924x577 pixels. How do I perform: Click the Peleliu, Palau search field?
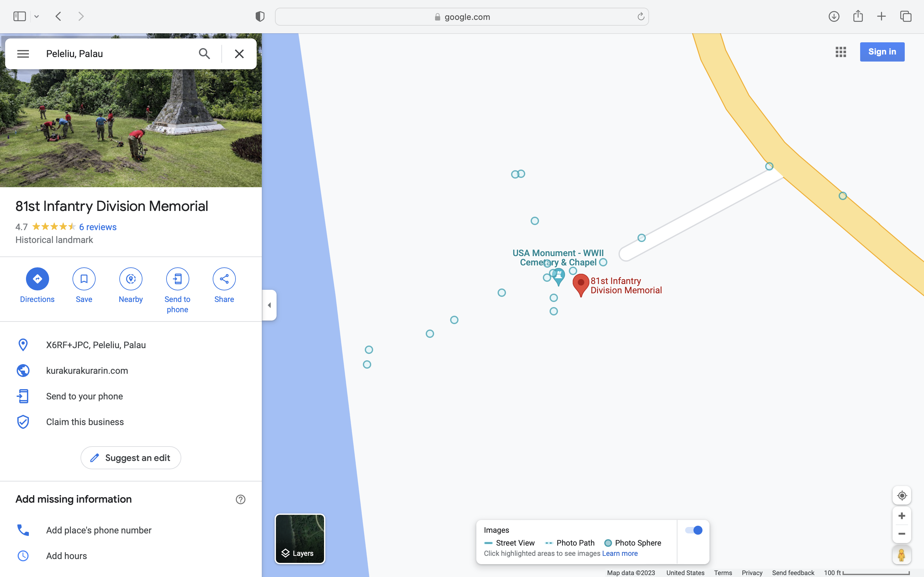click(x=115, y=54)
